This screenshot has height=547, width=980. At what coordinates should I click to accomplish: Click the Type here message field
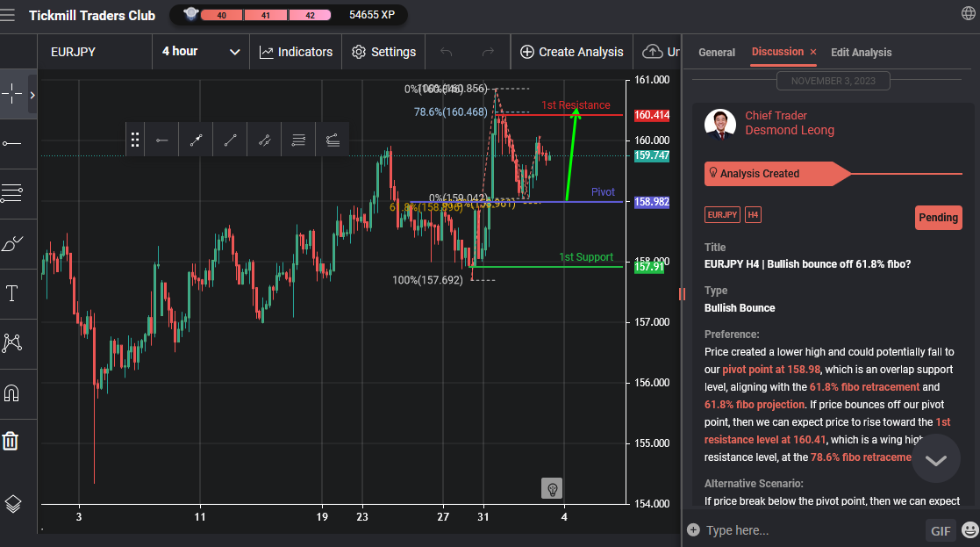pos(812,530)
